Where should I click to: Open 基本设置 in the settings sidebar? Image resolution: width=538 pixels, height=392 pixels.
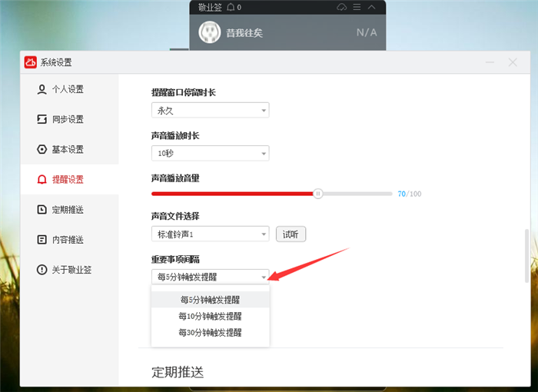[x=70, y=149]
